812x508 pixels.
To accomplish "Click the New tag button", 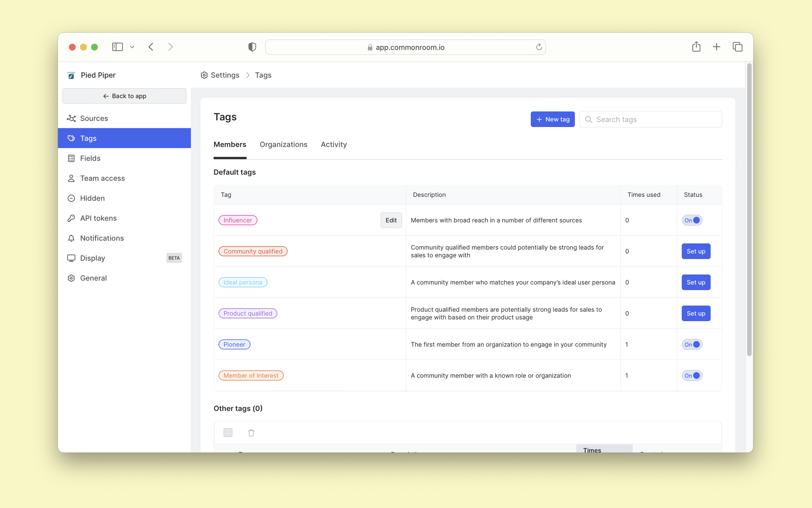I will pos(552,119).
